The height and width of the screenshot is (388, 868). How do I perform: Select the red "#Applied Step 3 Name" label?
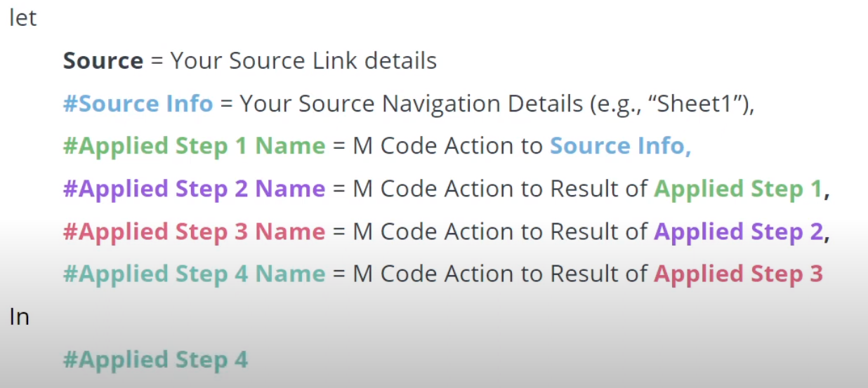coord(194,232)
